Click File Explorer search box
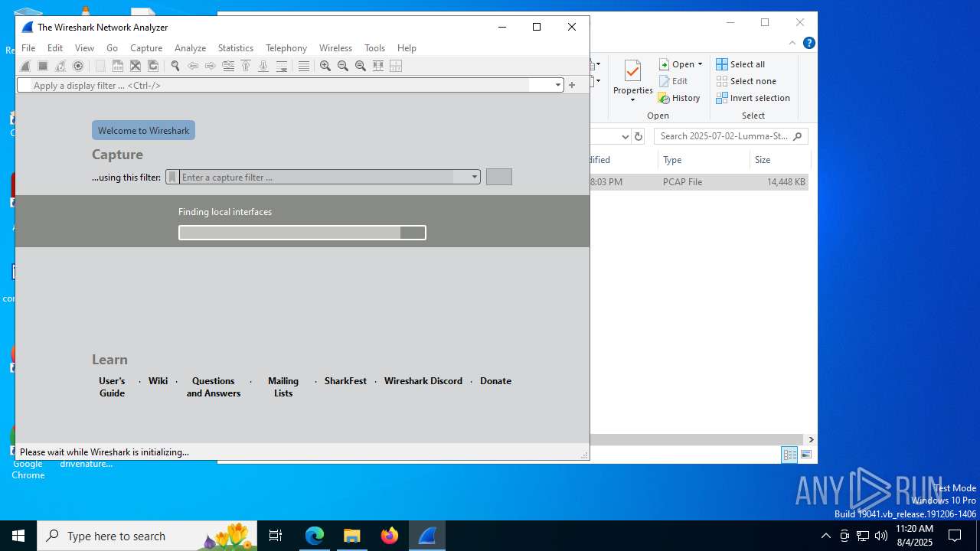 pyautogui.click(x=731, y=136)
